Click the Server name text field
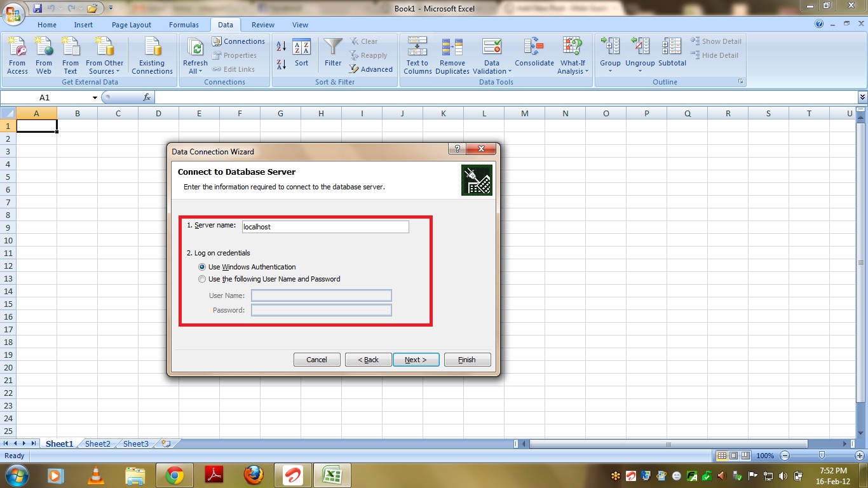This screenshot has width=868, height=488. (325, 227)
